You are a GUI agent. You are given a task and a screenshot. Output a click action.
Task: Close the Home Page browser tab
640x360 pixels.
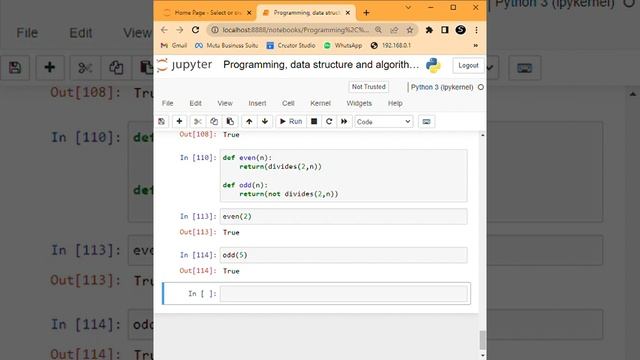tap(249, 13)
